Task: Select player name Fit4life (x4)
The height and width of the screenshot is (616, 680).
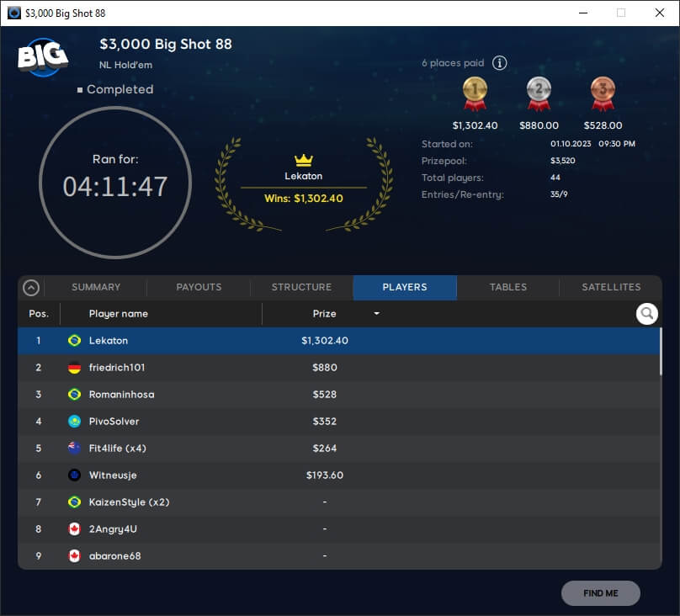Action: [118, 448]
